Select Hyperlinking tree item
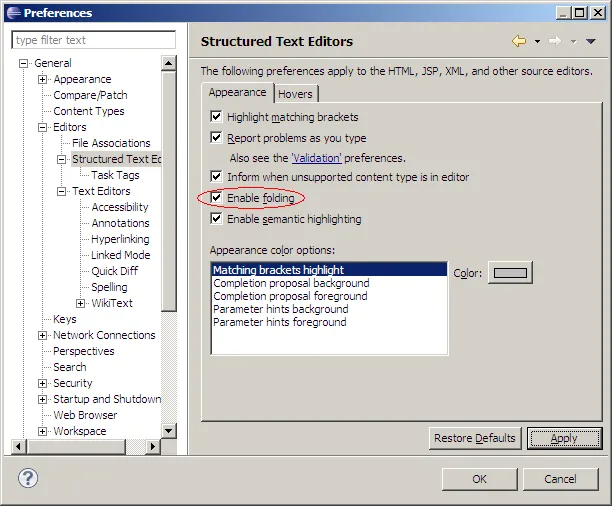This screenshot has height=506, width=612. 120,239
